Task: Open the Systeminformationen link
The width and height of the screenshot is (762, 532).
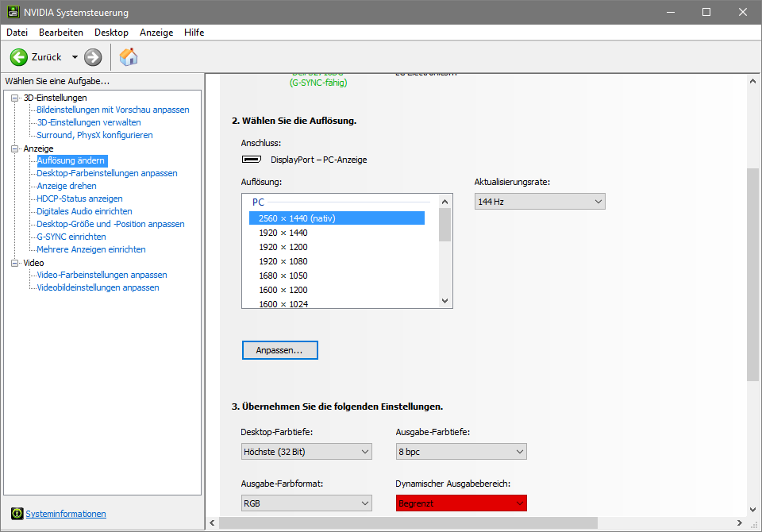Action: pyautogui.click(x=66, y=514)
